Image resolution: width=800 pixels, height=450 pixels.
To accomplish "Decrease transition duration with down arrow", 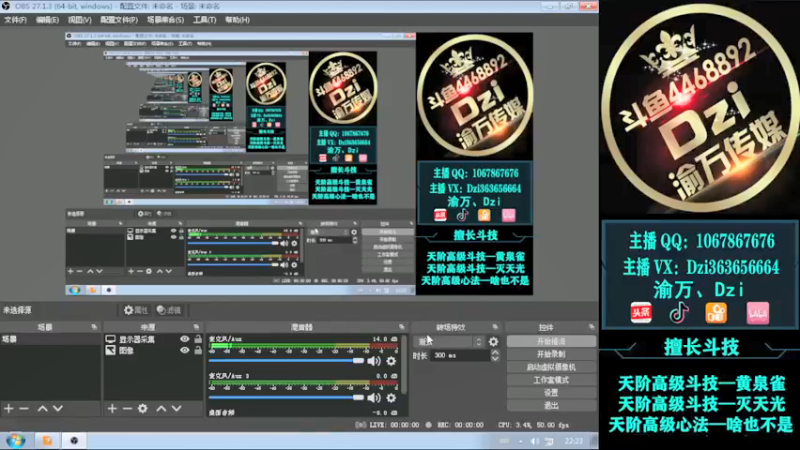I will tap(495, 359).
